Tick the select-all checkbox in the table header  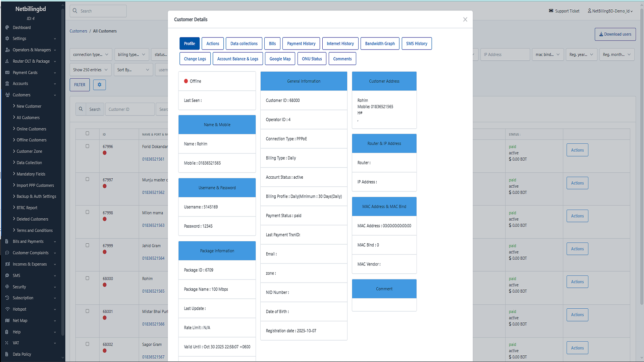87,133
